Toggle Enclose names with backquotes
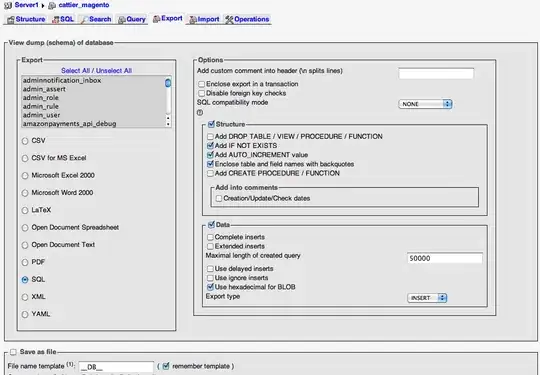This screenshot has width=540, height=375. (x=210, y=164)
